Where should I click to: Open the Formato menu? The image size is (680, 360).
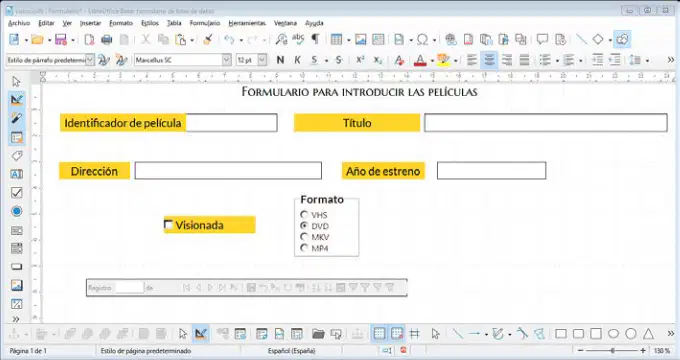(121, 23)
